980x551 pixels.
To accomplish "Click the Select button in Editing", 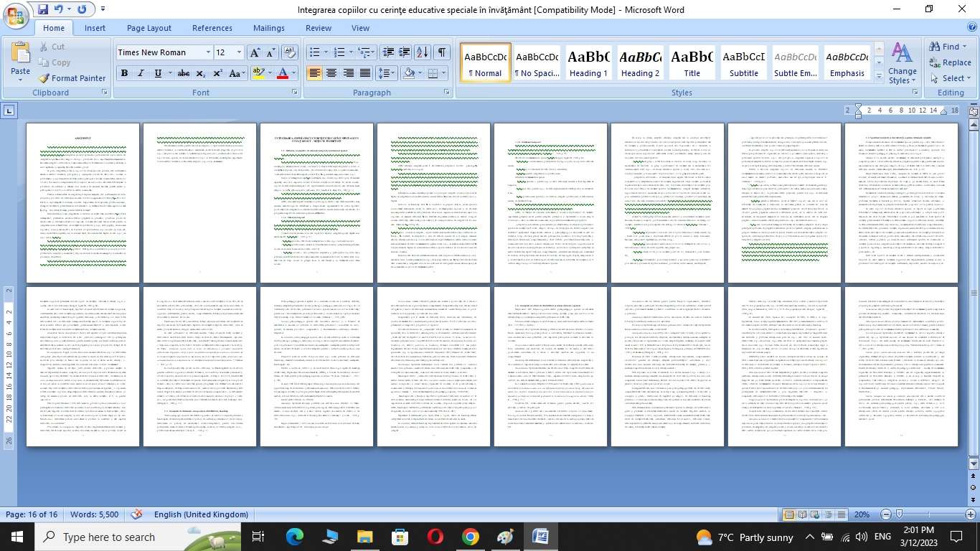I will (950, 78).
